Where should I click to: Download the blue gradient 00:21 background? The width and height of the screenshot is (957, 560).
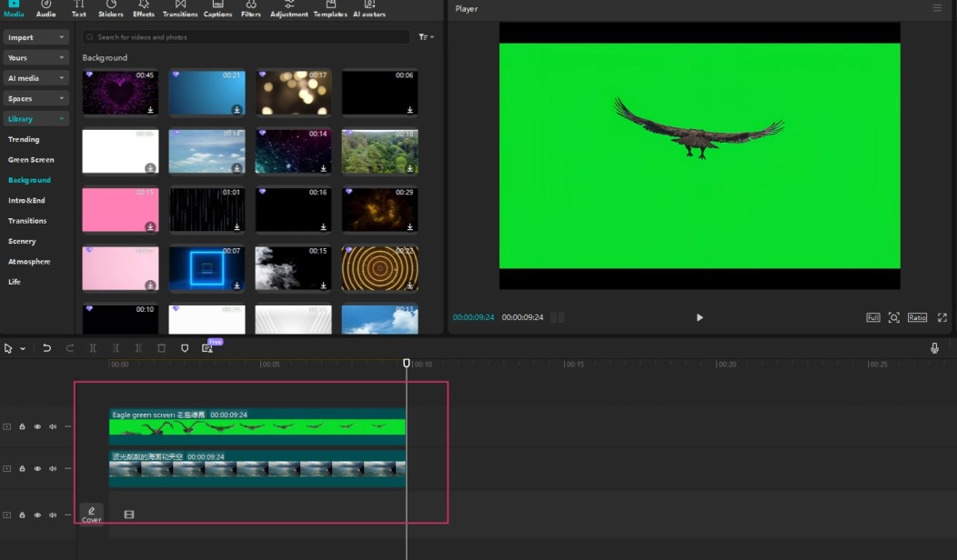click(237, 110)
